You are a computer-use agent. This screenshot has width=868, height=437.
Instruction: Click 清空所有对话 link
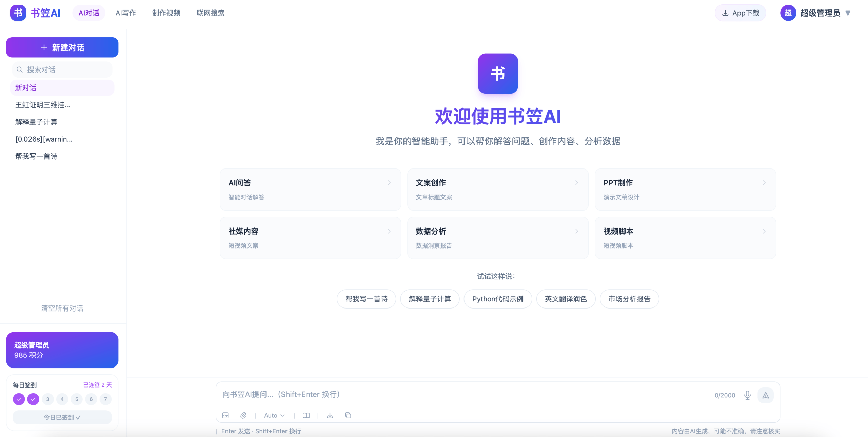pos(62,308)
